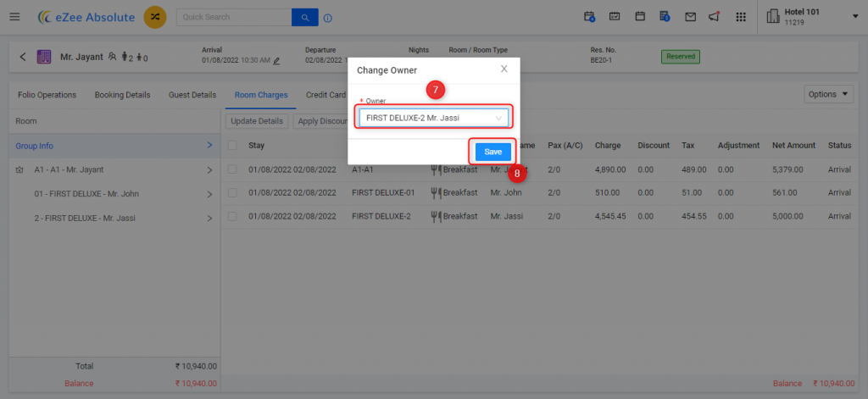
Task: Expand the 2 - FIRST DELUXE - Mr. Jassi chevron
Action: [x=210, y=218]
